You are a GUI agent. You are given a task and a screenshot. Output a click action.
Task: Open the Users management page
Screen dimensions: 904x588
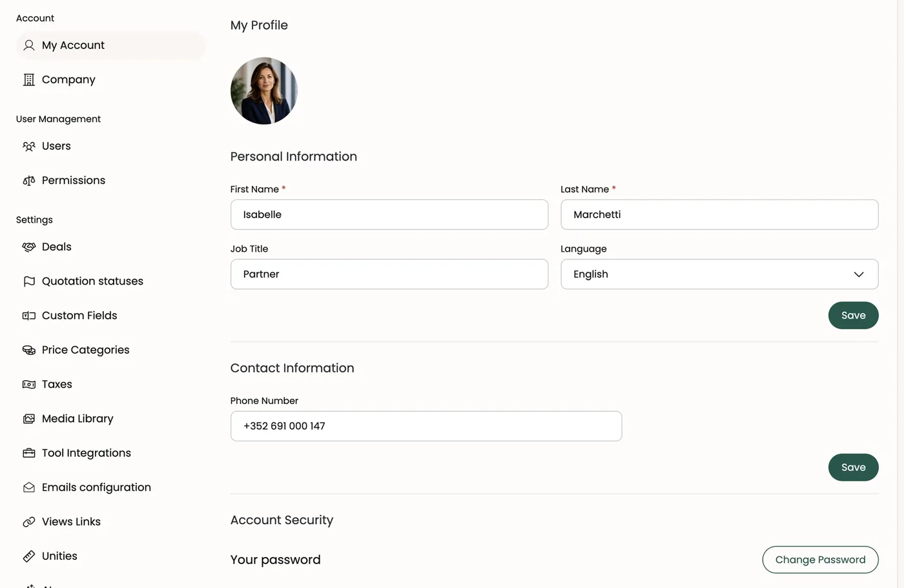pyautogui.click(x=110, y=146)
